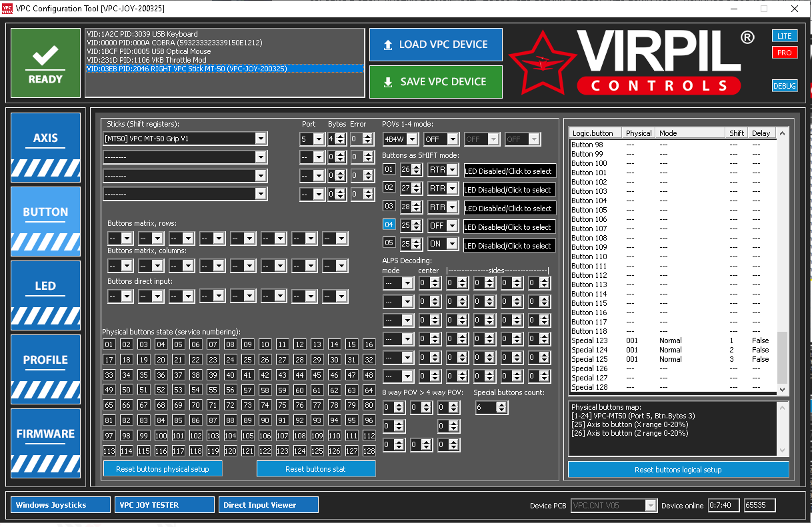812x527 pixels.
Task: Click LED Disabled selector for shift button 01
Action: tap(510, 171)
